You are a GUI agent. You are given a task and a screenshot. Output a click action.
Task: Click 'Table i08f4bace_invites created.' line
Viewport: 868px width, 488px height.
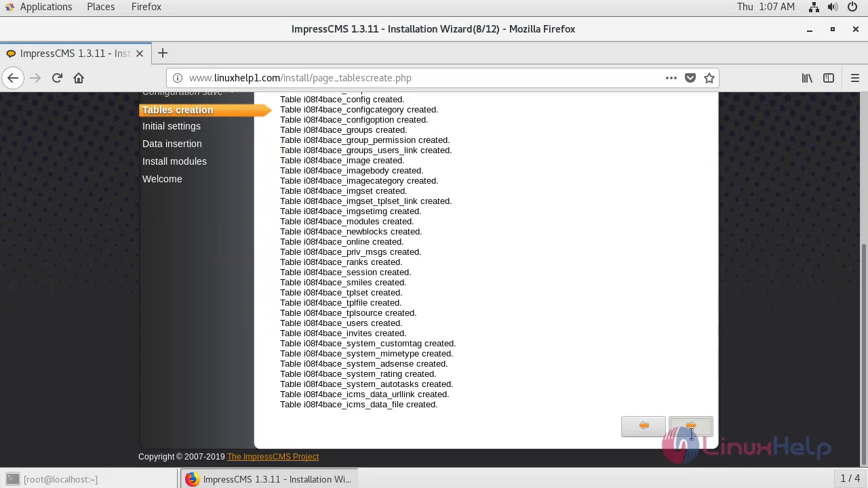pyautogui.click(x=343, y=333)
